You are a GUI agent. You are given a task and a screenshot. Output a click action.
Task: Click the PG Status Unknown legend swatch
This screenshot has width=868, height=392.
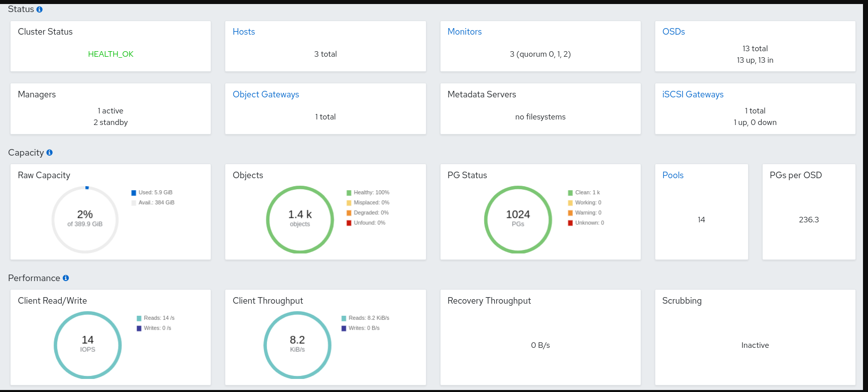pos(570,223)
